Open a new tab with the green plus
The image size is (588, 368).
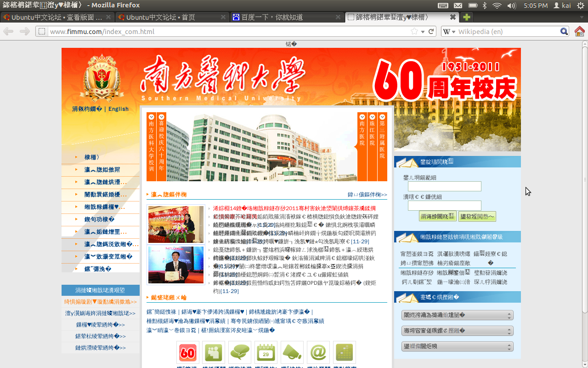click(x=467, y=17)
